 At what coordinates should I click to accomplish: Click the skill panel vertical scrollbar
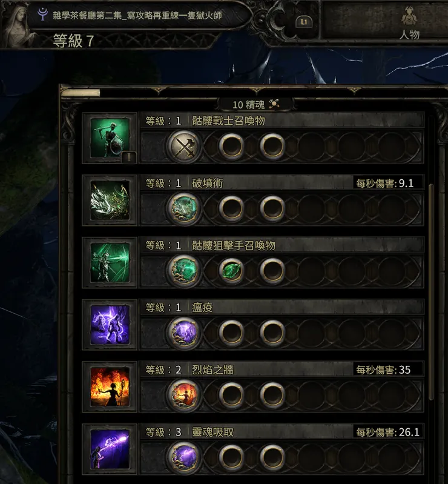tap(431, 292)
